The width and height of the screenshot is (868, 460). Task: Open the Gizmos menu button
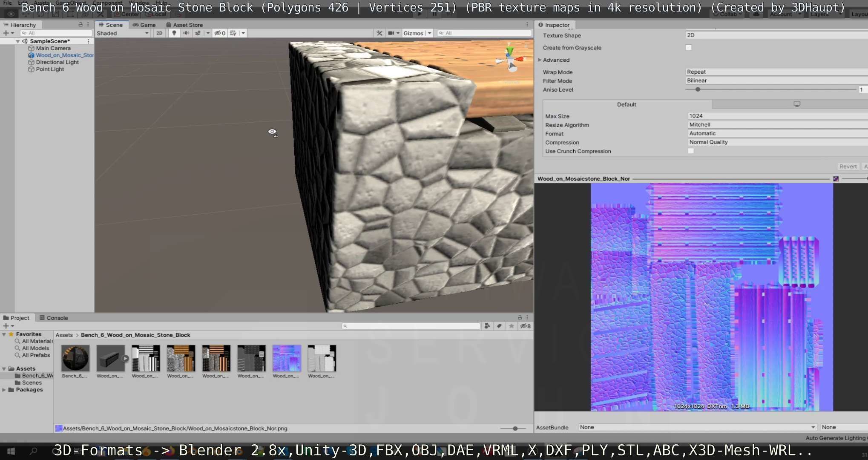click(413, 33)
